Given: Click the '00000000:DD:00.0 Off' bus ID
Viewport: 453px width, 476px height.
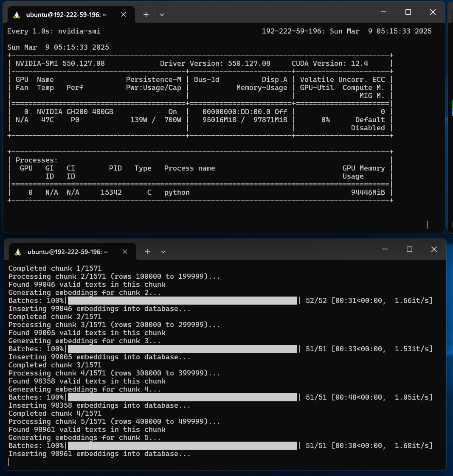Looking at the screenshot, I should [245, 112].
